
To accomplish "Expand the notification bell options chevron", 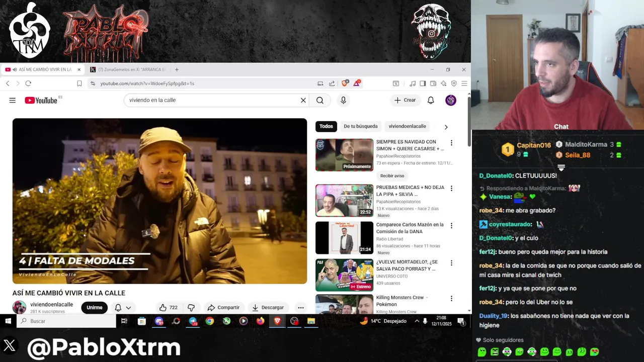I will [128, 308].
